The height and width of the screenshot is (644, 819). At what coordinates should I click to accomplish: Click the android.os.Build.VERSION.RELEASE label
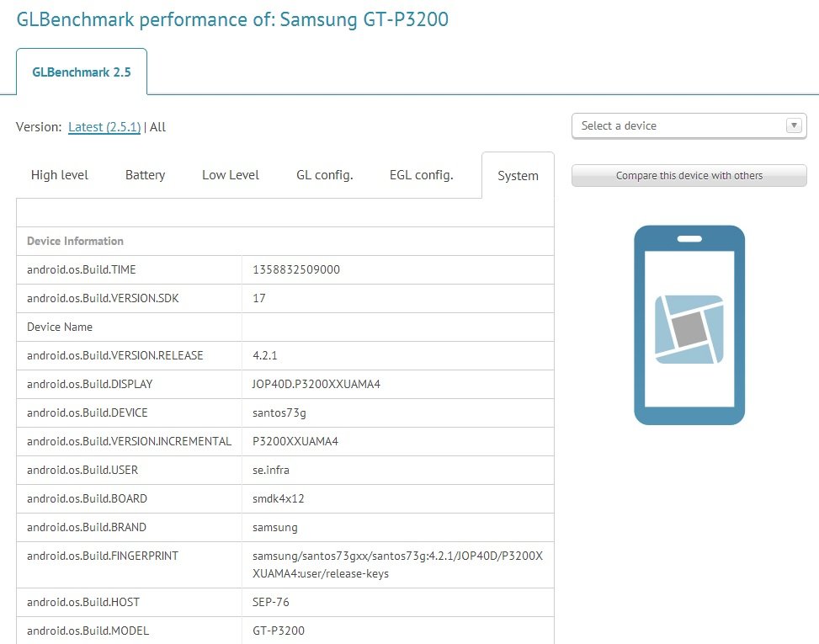coord(115,356)
